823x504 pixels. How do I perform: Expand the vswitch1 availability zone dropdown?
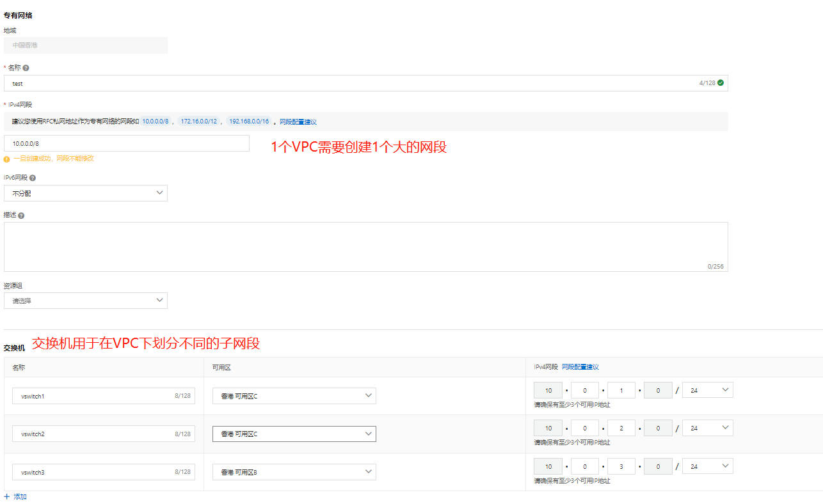tap(294, 396)
